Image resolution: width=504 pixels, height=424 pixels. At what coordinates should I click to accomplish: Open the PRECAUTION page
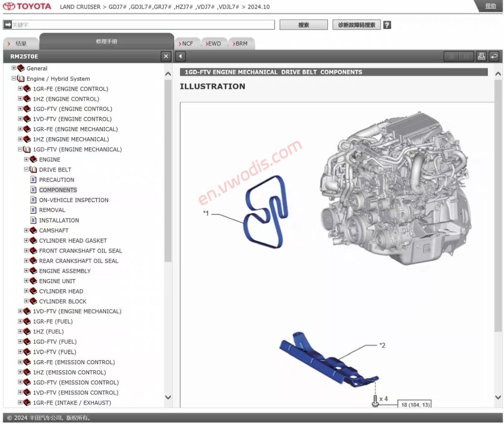56,180
